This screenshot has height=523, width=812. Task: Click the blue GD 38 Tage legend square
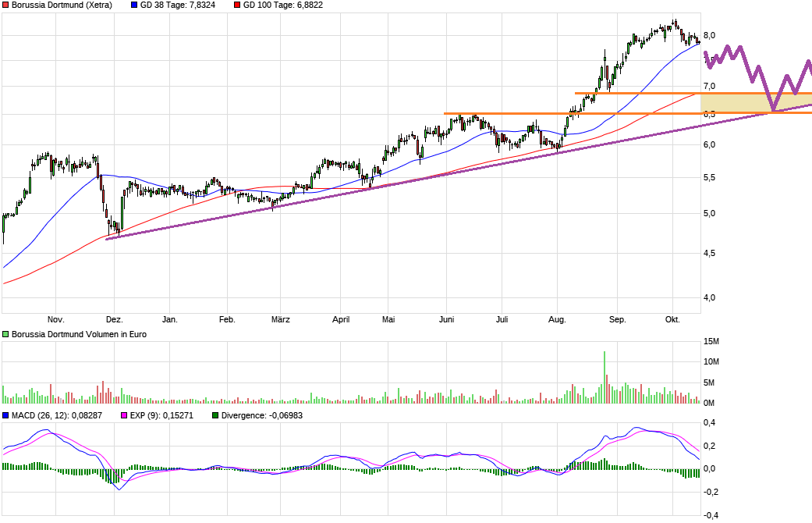pos(134,5)
